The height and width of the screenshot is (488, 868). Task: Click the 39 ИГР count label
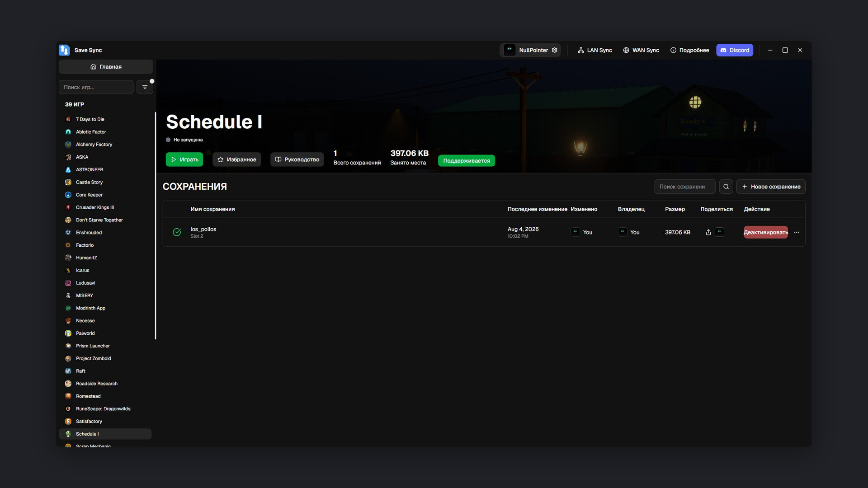point(75,104)
